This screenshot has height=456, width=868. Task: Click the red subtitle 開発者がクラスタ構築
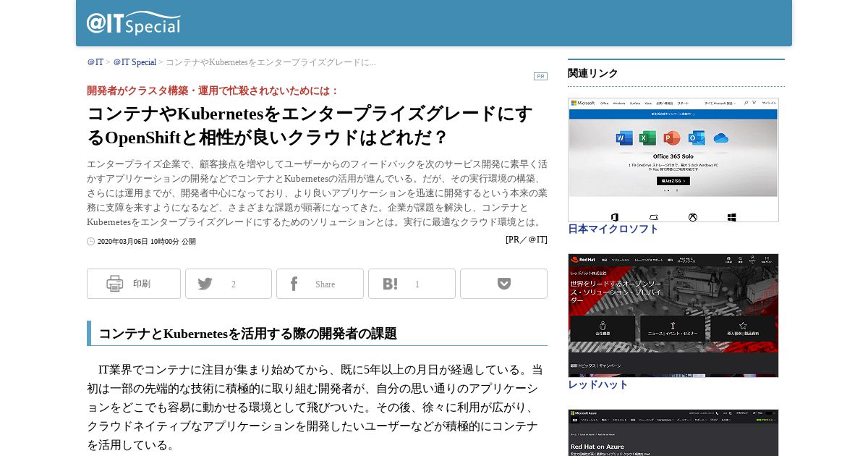(x=213, y=90)
